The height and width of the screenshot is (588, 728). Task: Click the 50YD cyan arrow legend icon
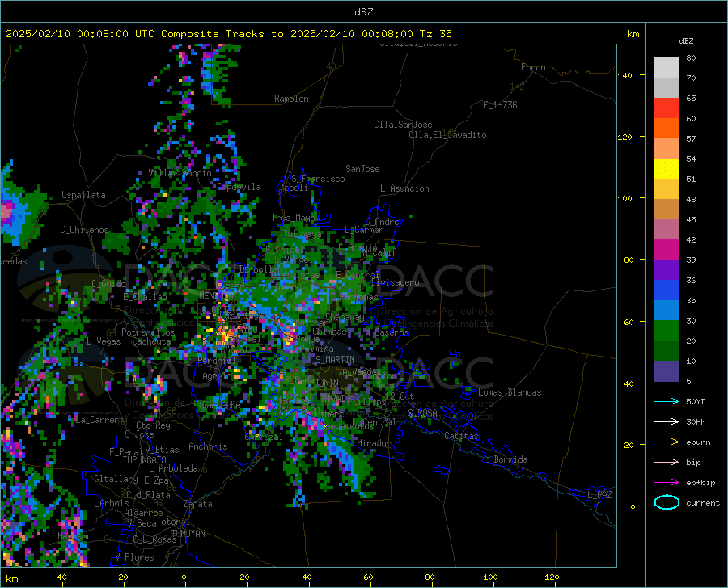667,401
